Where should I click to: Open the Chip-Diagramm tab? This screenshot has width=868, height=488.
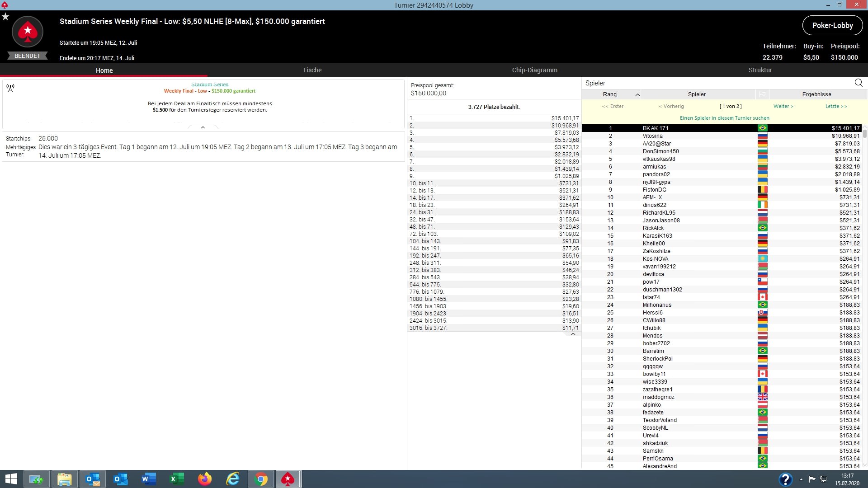coord(534,70)
